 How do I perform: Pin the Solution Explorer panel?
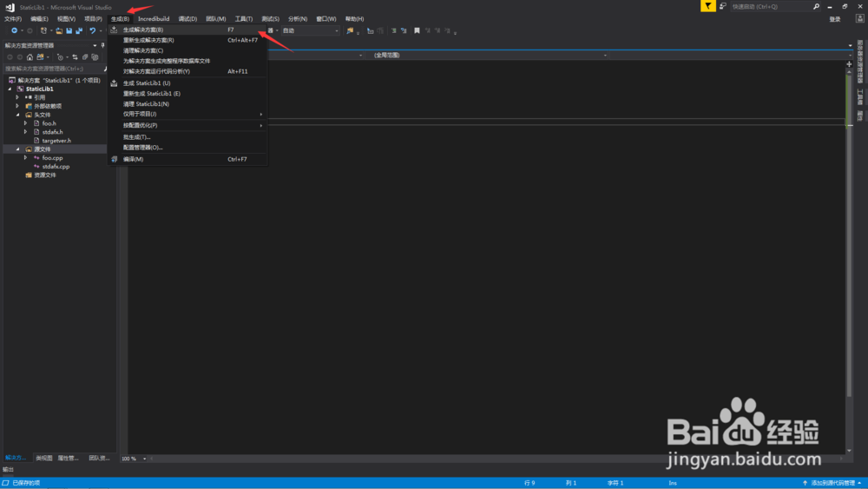[x=102, y=45]
